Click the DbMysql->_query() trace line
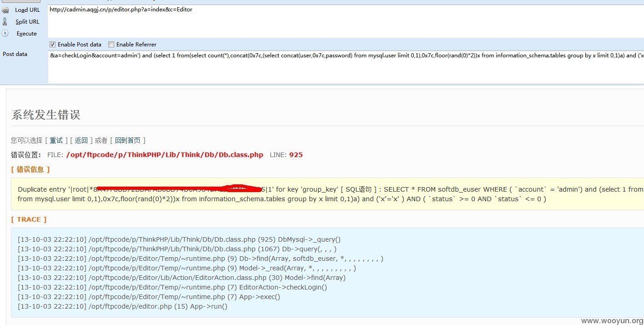644x325 pixels. point(179,239)
